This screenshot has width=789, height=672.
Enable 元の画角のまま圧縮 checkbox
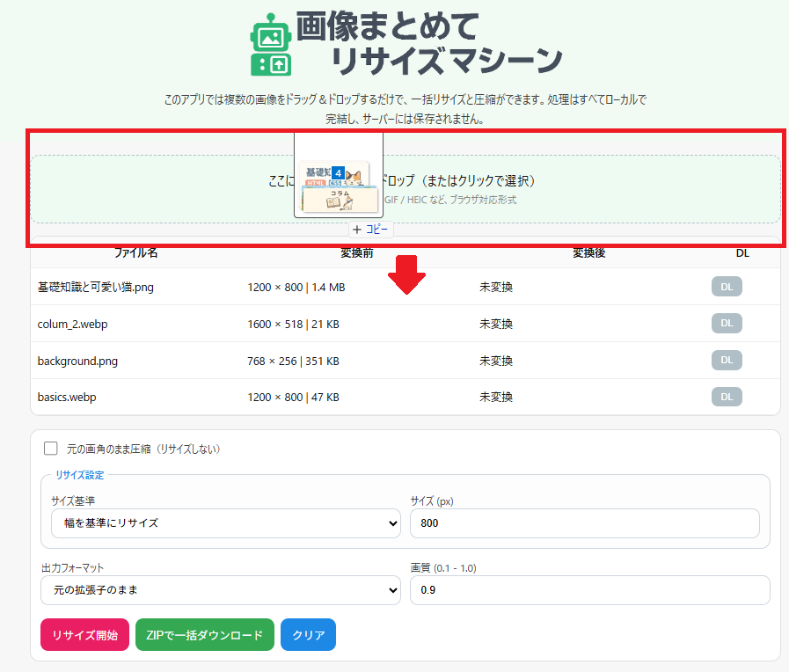coord(51,449)
